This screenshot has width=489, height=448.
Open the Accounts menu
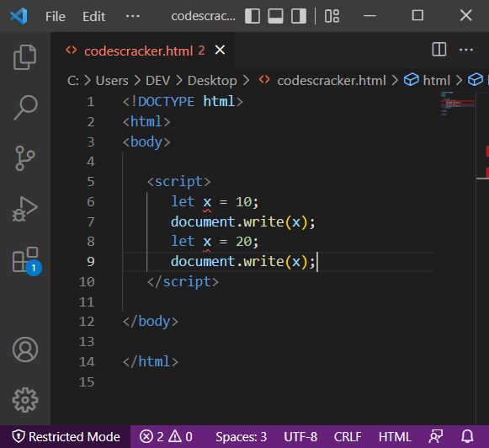click(x=25, y=349)
